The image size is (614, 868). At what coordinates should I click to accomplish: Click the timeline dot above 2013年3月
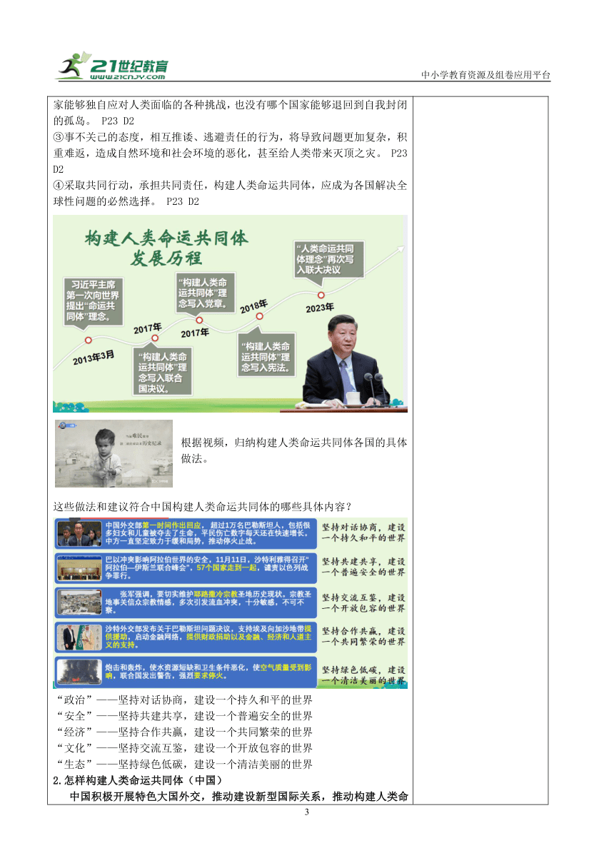point(89,340)
